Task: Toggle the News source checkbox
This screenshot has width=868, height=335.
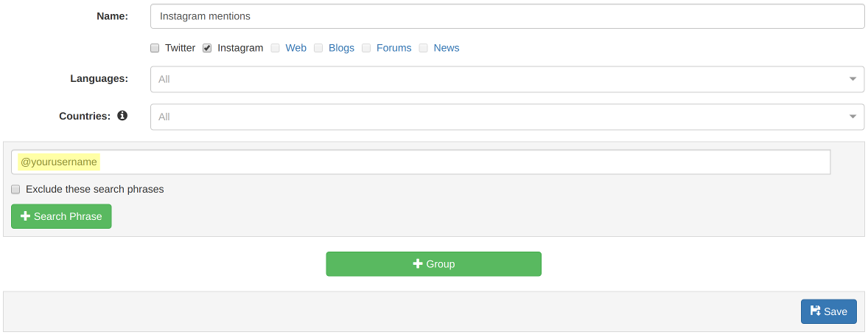Action: [x=424, y=48]
